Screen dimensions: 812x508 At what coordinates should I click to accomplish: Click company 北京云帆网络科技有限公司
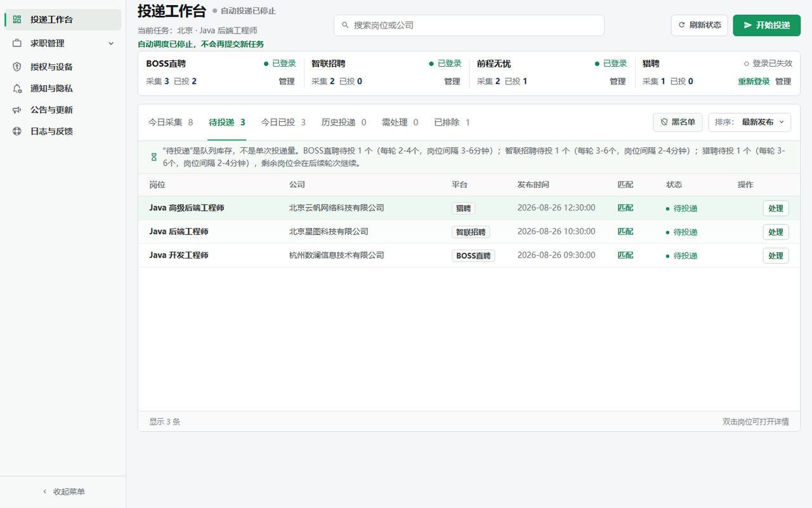point(337,208)
